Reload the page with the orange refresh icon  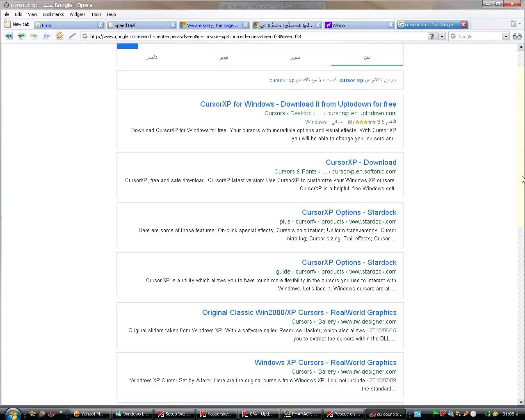point(59,36)
